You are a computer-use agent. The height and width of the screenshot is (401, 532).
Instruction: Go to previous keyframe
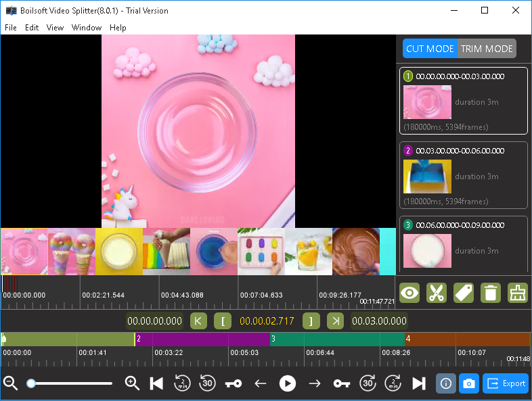[234, 383]
